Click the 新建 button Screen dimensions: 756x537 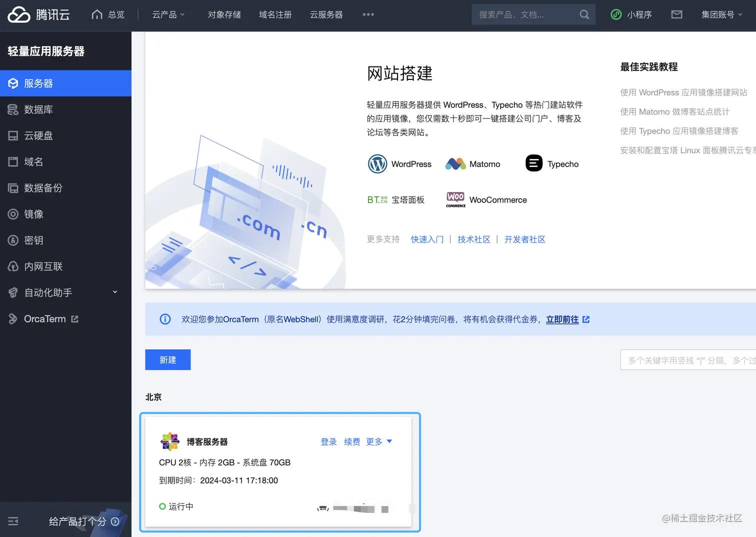[x=168, y=359]
